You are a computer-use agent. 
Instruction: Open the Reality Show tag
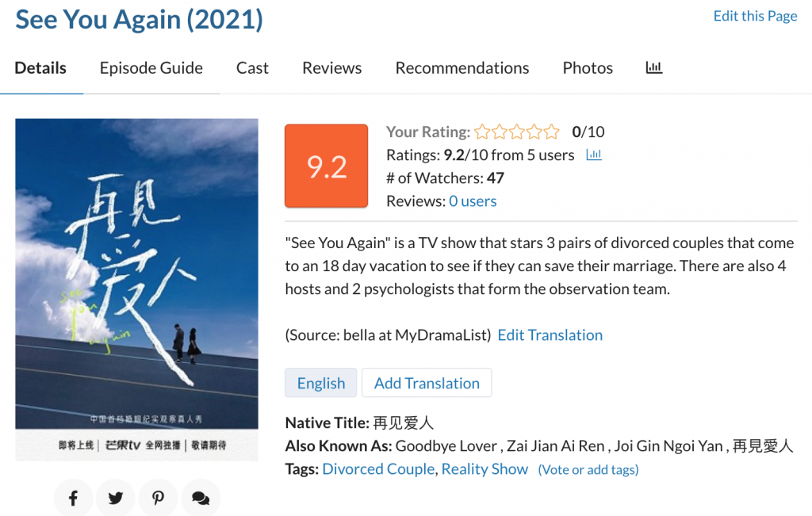[x=485, y=469]
